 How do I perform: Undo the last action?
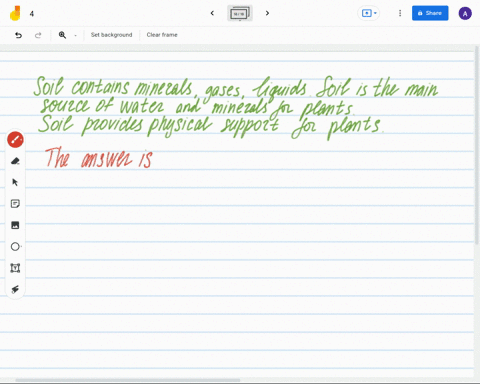coord(19,35)
